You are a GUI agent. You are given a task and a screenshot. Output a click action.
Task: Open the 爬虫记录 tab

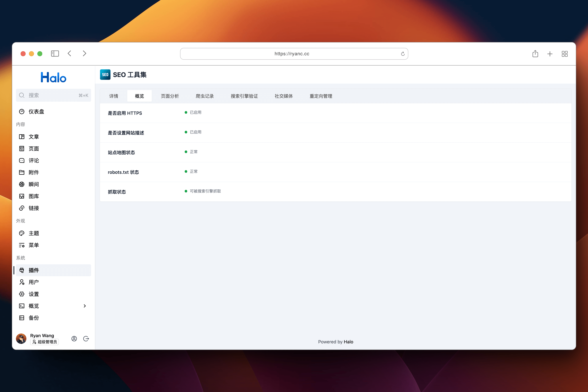tap(205, 96)
